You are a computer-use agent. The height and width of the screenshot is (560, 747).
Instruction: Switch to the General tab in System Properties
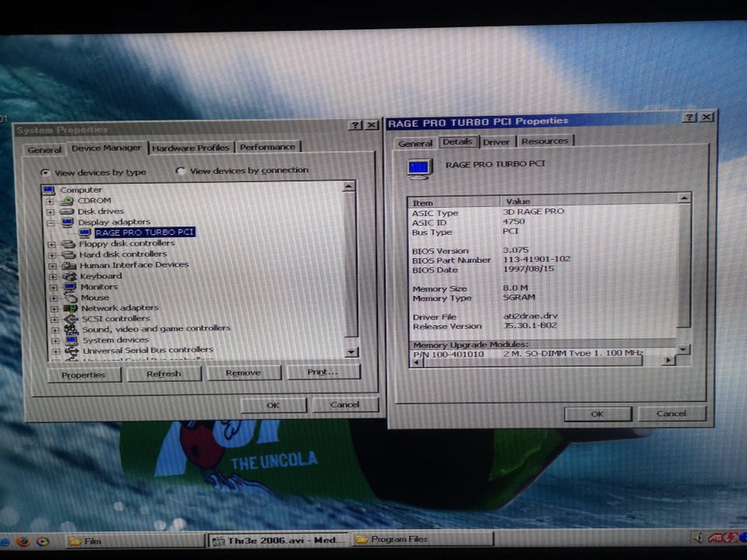coord(44,150)
